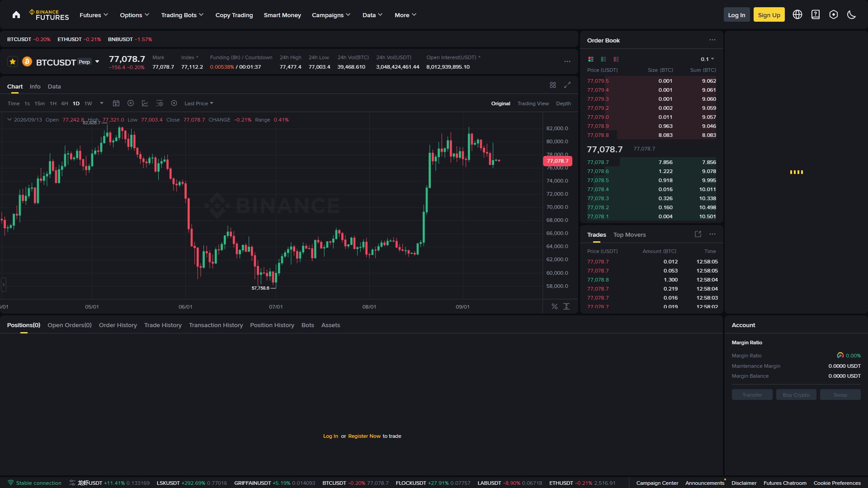This screenshot has height=488, width=868.
Task: Toggle percentage scale on chart
Action: coord(555,306)
